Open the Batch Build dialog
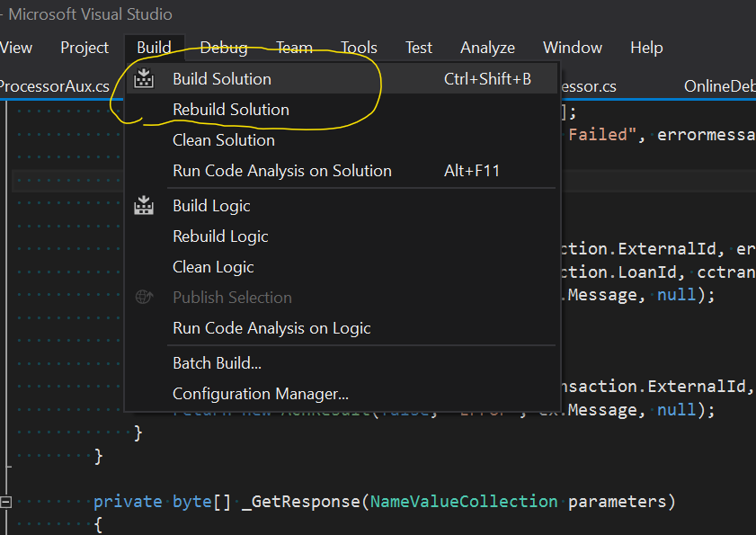The image size is (756, 535). 217,363
